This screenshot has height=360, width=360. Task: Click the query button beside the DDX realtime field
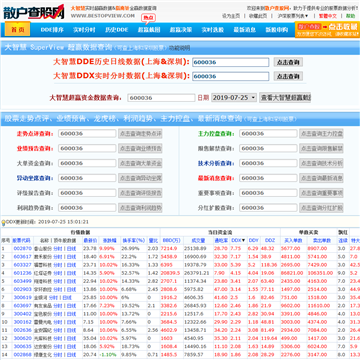(x=288, y=76)
